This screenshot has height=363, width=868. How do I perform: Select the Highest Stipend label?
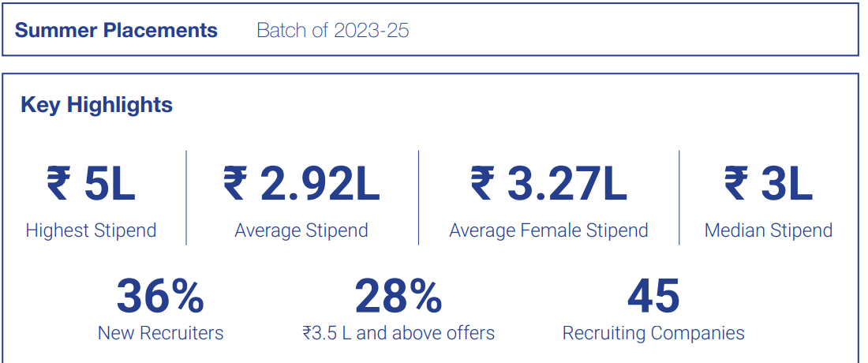coord(91,230)
